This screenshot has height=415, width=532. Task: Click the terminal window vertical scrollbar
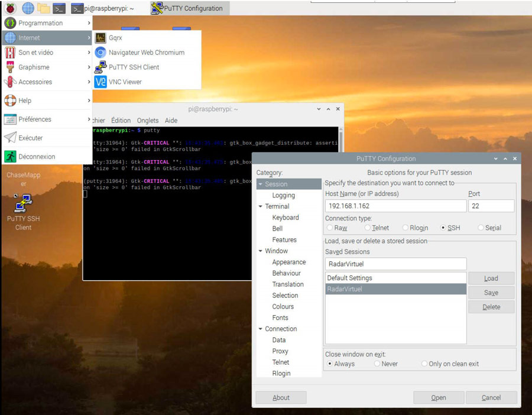click(x=341, y=140)
